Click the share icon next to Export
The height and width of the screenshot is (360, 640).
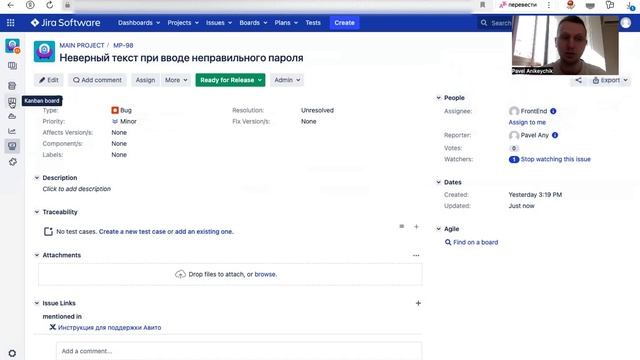tap(578, 80)
